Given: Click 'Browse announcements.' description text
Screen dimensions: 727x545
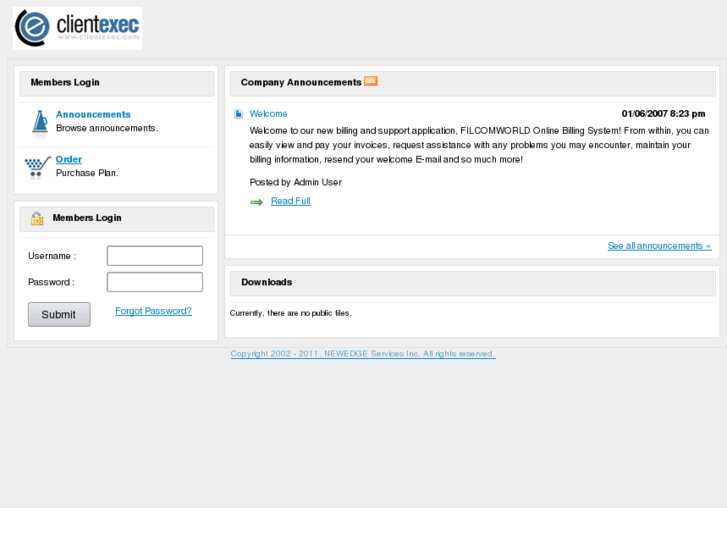Looking at the screenshot, I should (107, 128).
